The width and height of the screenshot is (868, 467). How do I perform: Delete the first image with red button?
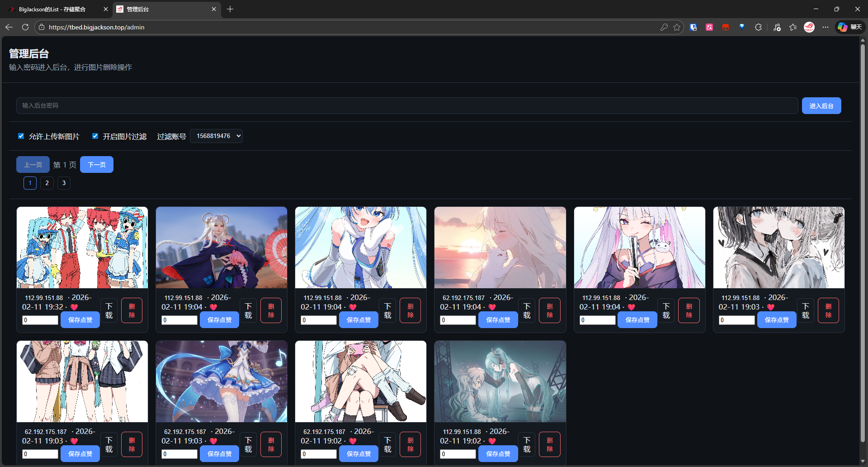[x=132, y=310]
